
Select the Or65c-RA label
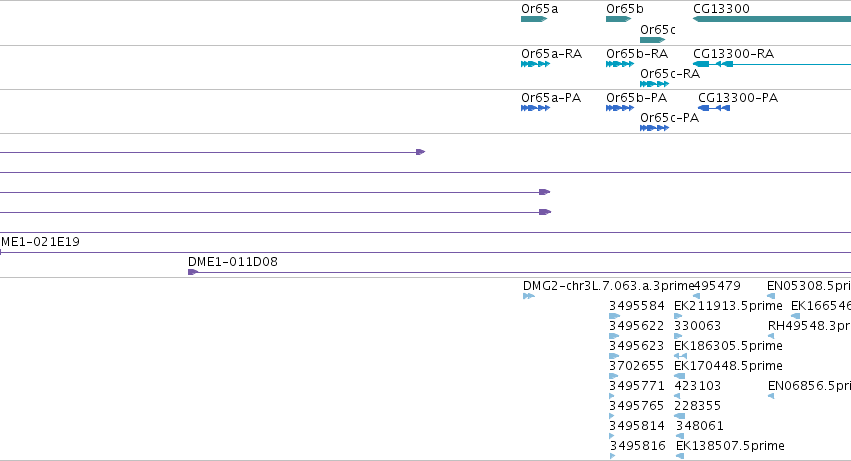[x=670, y=74]
